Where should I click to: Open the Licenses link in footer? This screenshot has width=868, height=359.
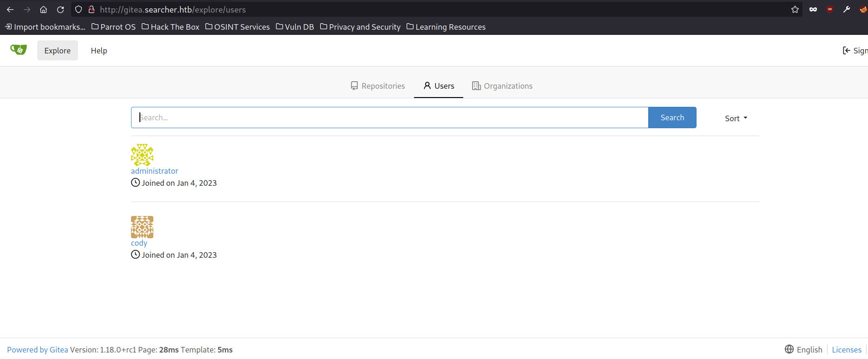(847, 350)
